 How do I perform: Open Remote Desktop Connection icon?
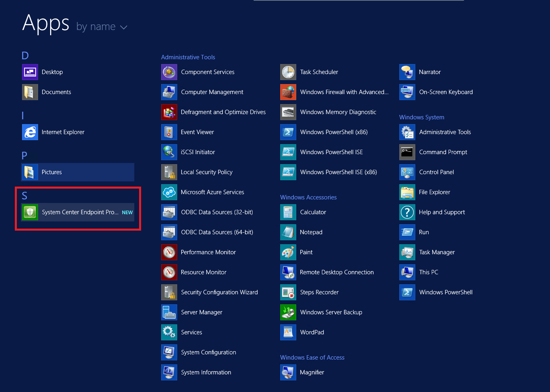[288, 272]
